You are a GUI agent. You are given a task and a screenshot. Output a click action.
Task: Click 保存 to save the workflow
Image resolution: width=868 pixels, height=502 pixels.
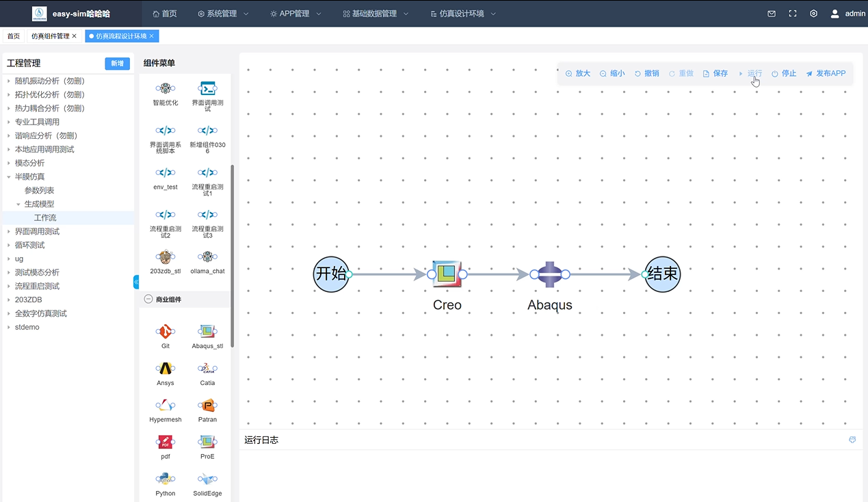click(x=715, y=73)
